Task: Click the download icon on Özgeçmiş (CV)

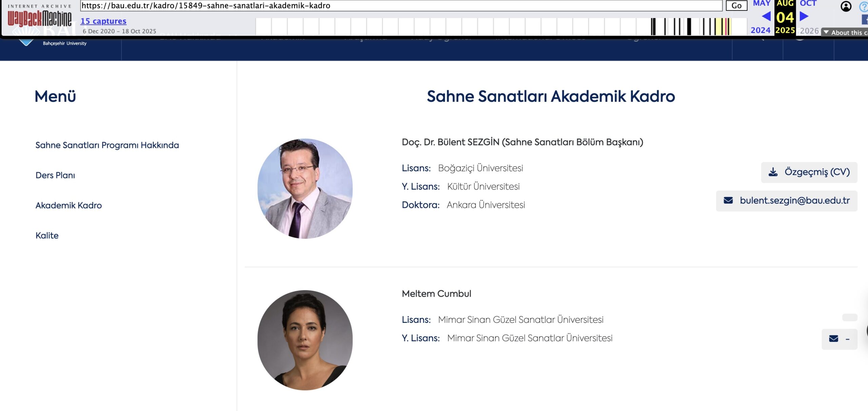Action: click(x=773, y=172)
